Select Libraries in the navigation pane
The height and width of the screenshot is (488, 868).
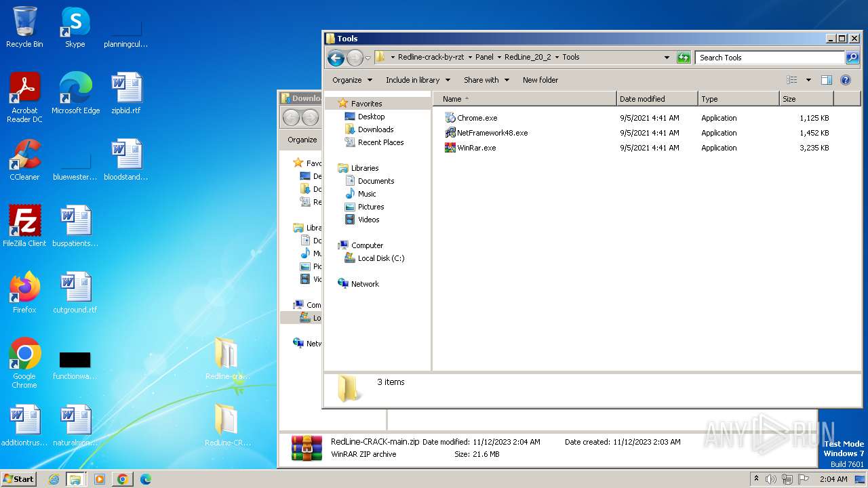tap(364, 168)
